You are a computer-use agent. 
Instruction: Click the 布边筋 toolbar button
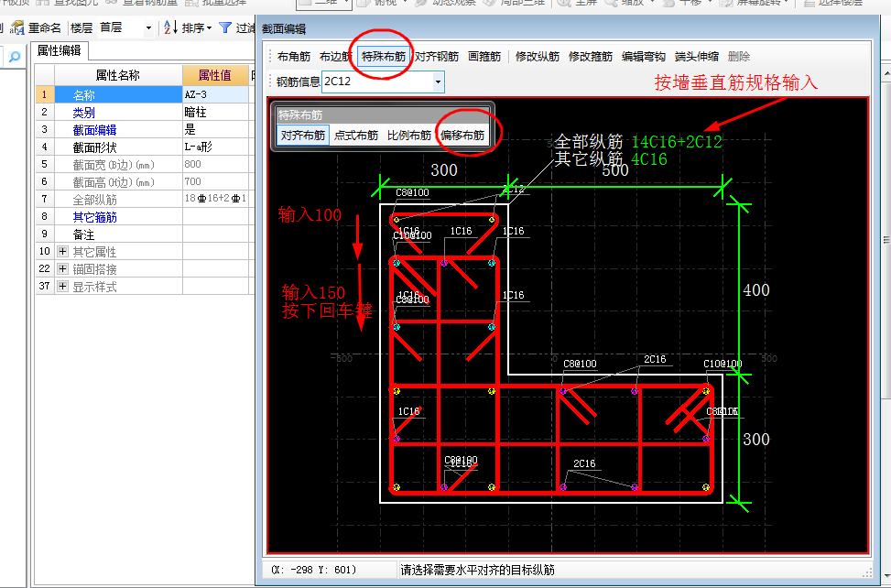pos(335,56)
